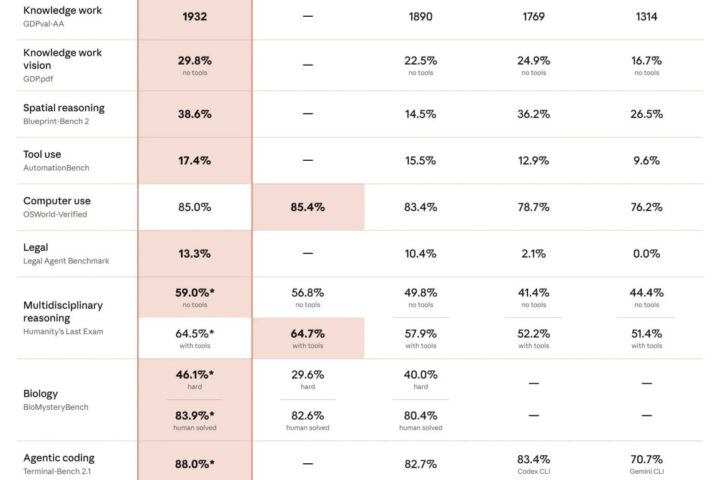
Task: Click the 85.0% computer use value
Action: click(195, 207)
